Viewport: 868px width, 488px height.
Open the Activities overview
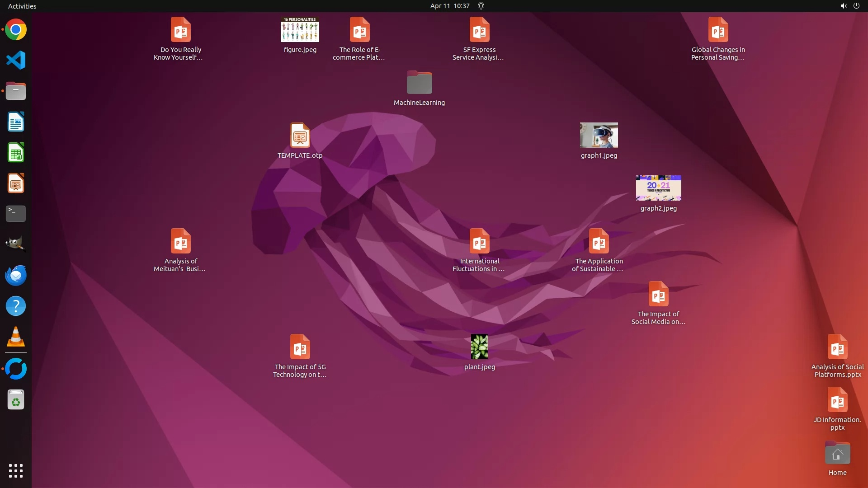click(x=22, y=6)
